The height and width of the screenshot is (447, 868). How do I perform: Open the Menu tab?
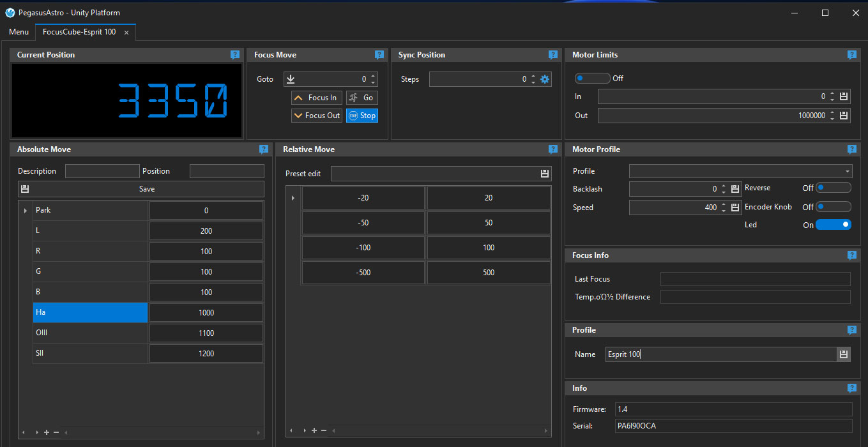19,32
